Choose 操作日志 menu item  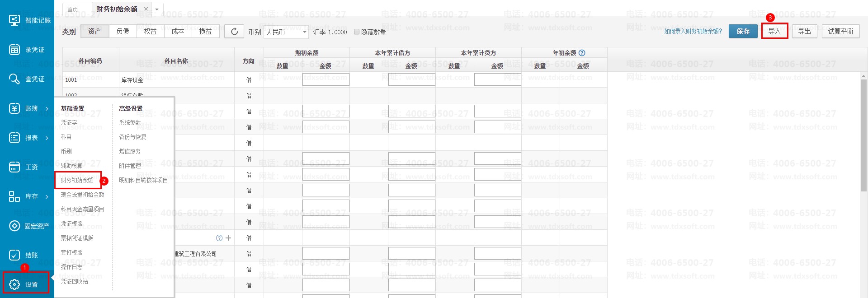pyautogui.click(x=71, y=267)
